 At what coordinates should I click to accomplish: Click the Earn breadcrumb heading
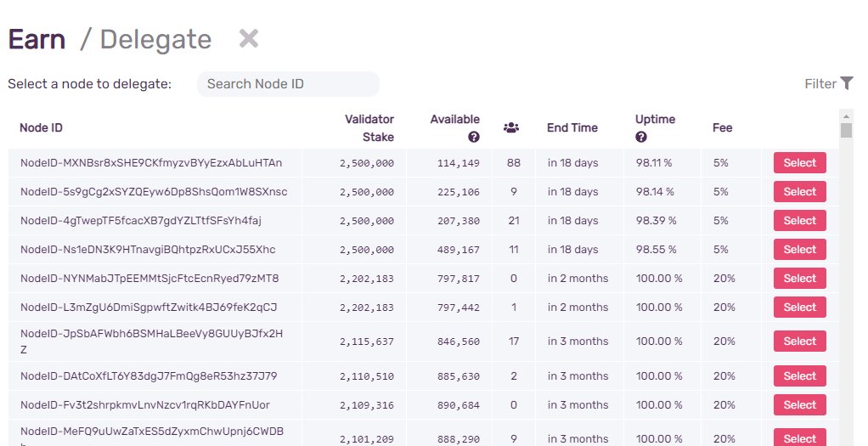(37, 39)
